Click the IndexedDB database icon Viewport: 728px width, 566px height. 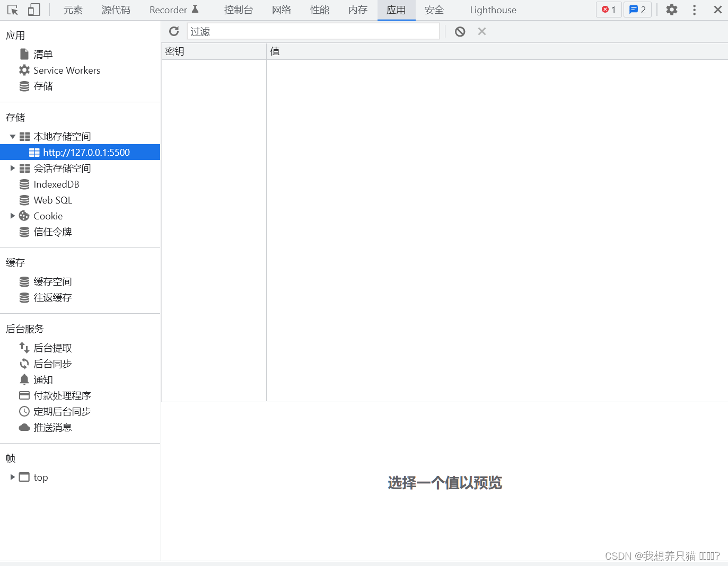(x=24, y=184)
